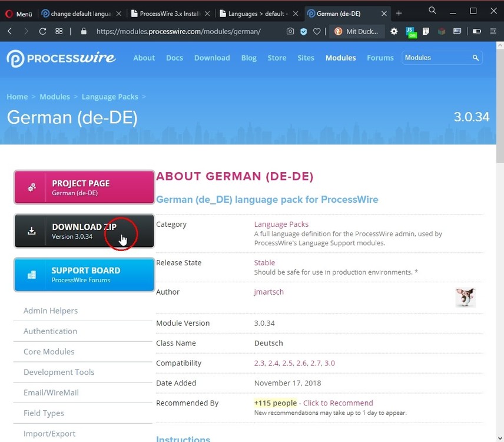Click into the Modules search field
The image size is (504, 442).
(436, 58)
